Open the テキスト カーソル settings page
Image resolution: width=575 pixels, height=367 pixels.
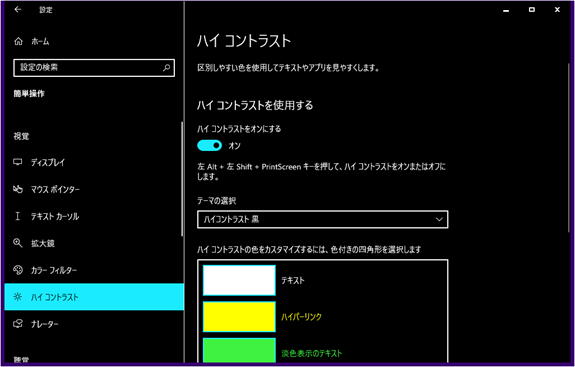pos(94,216)
